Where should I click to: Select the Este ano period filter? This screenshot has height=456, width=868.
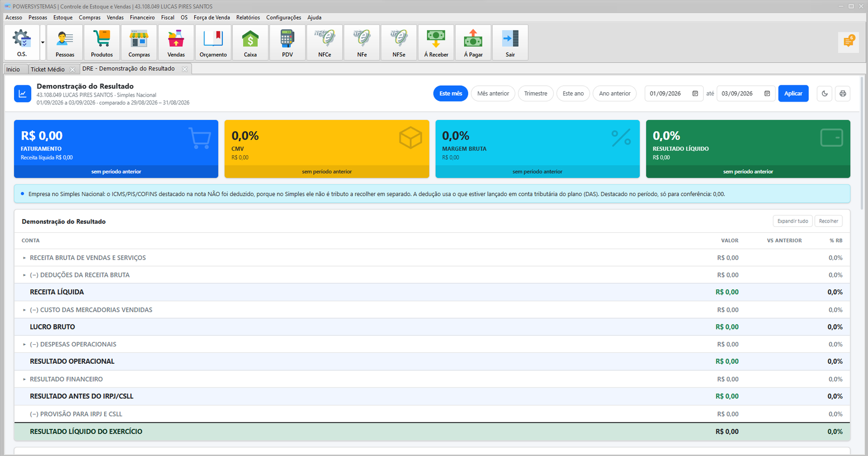573,93
